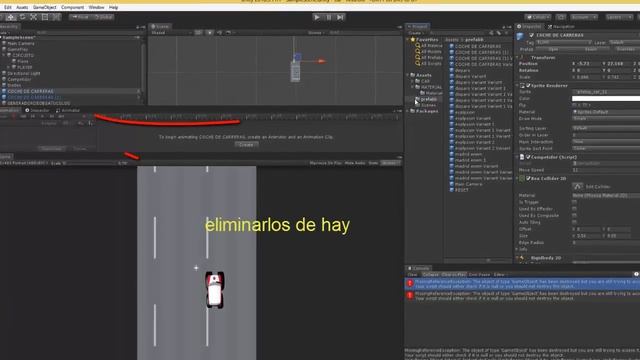Open the Sorting Layer dropdown

606,128
